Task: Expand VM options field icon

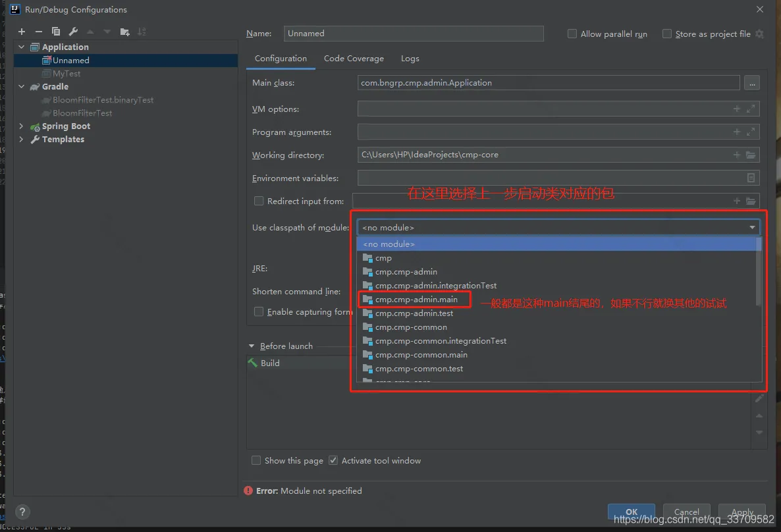Action: pyautogui.click(x=751, y=109)
